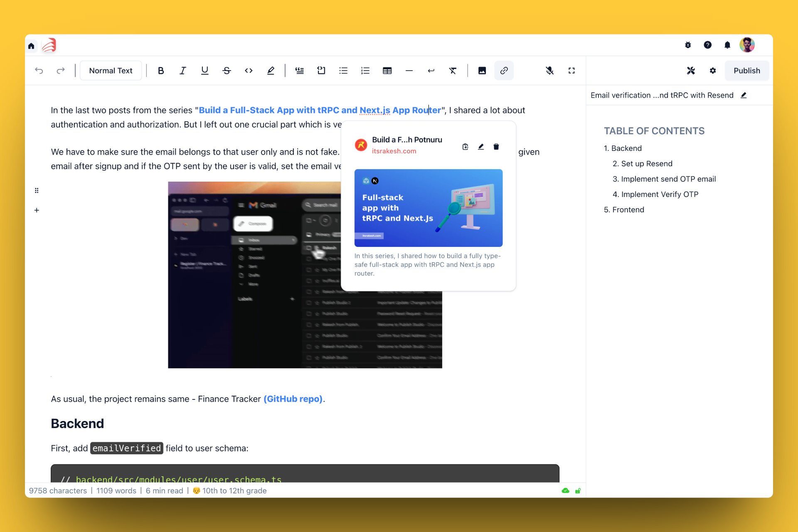
Task: Click the Publish button
Action: click(746, 70)
